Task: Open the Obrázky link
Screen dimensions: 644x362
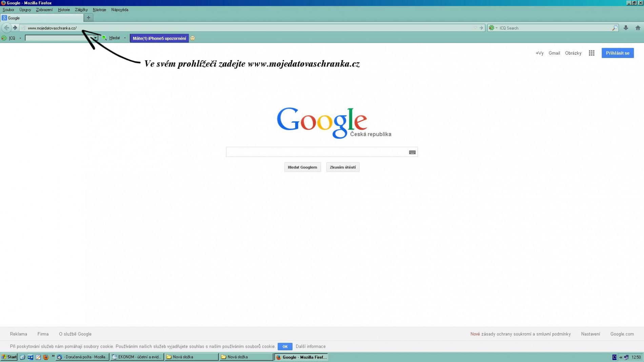Action: 573,53
